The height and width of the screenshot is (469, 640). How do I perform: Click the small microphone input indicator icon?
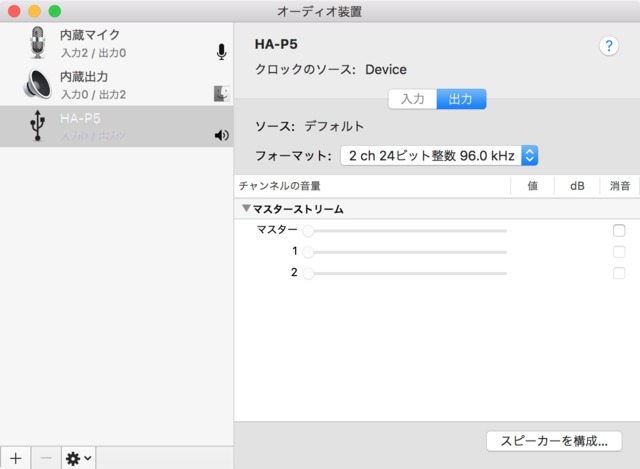coord(221,52)
